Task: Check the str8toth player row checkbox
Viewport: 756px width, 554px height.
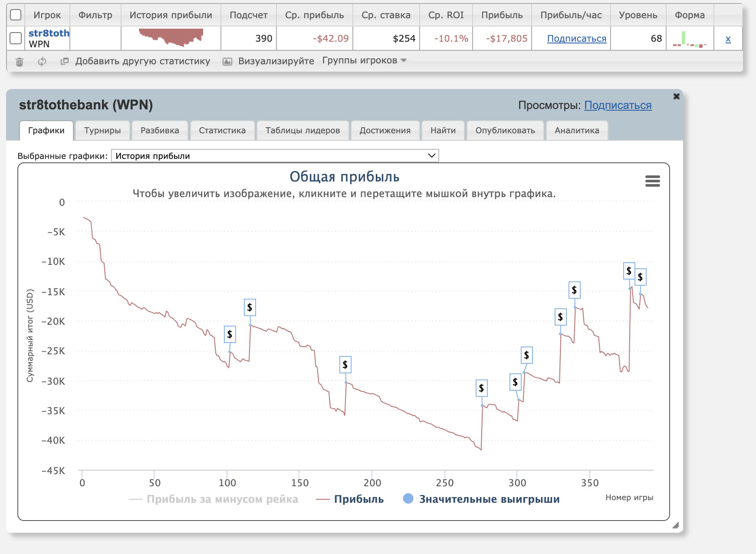Action: pos(16,38)
